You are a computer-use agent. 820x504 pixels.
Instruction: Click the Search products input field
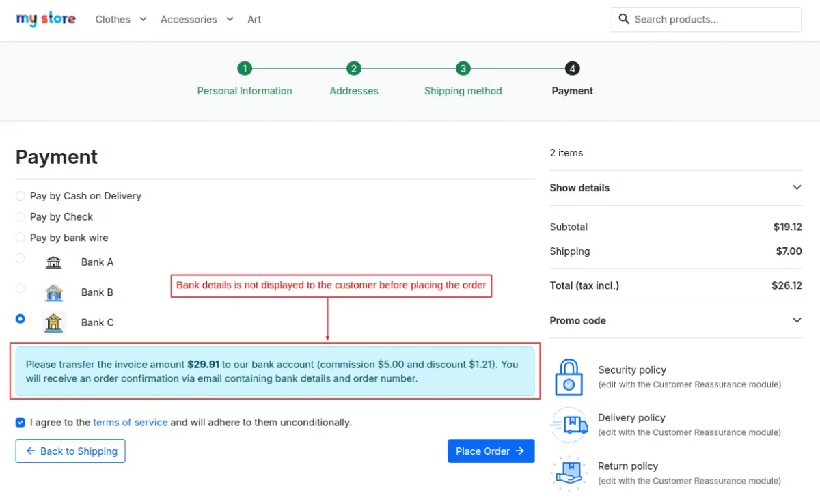tap(705, 19)
